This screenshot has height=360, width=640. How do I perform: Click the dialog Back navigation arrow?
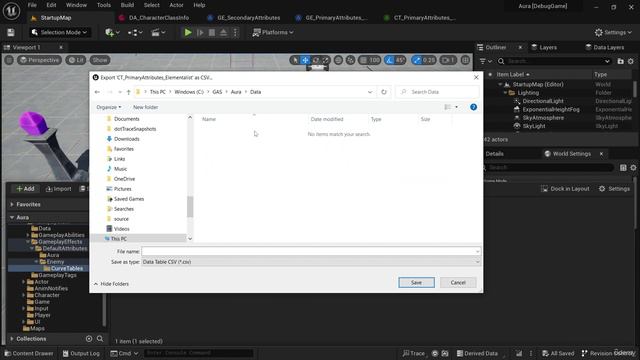[97, 92]
